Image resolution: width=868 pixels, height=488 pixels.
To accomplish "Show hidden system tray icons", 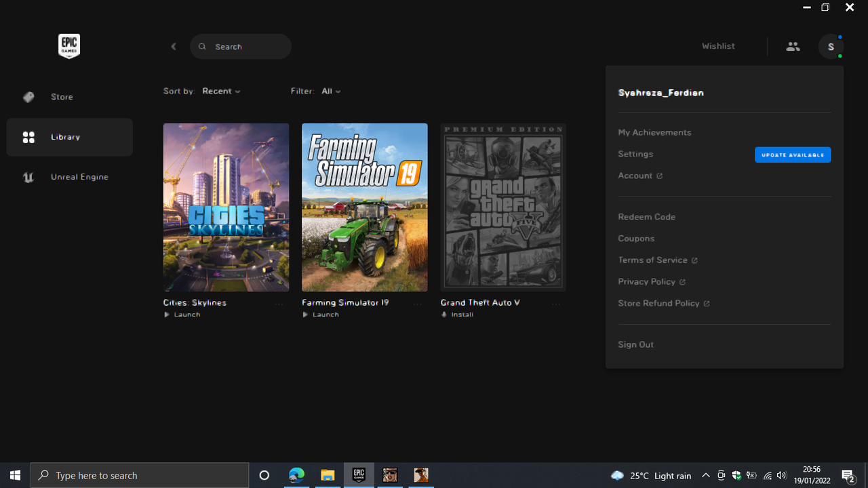I will pos(705,476).
